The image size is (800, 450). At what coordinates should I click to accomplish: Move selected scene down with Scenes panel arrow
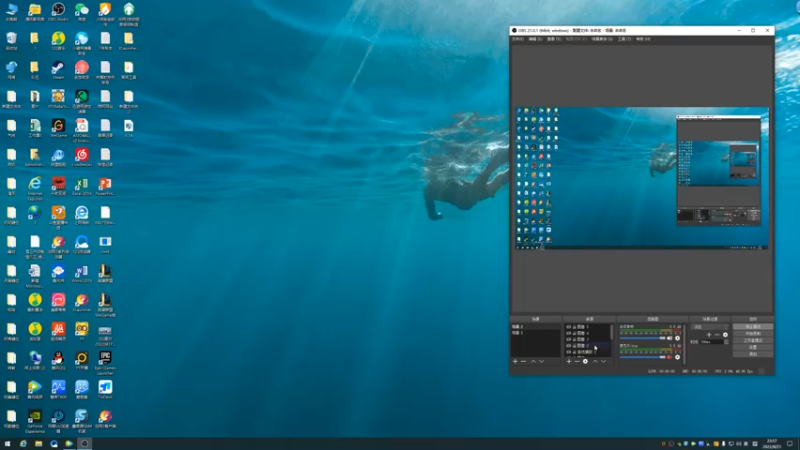541,361
